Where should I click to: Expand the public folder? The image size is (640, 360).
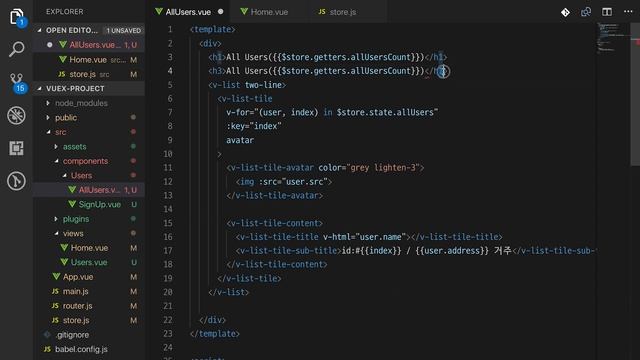(x=48, y=118)
